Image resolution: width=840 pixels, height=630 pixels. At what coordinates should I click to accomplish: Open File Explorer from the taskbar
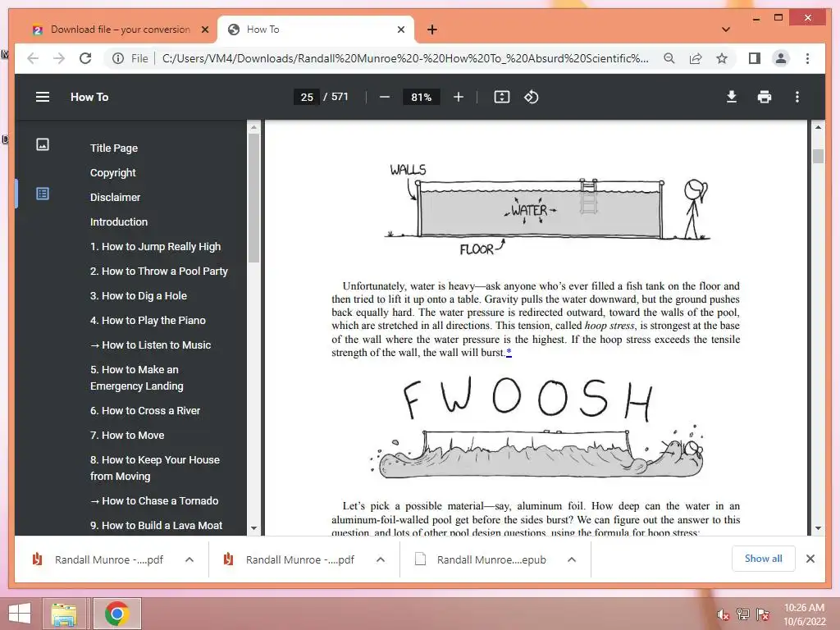pos(64,614)
